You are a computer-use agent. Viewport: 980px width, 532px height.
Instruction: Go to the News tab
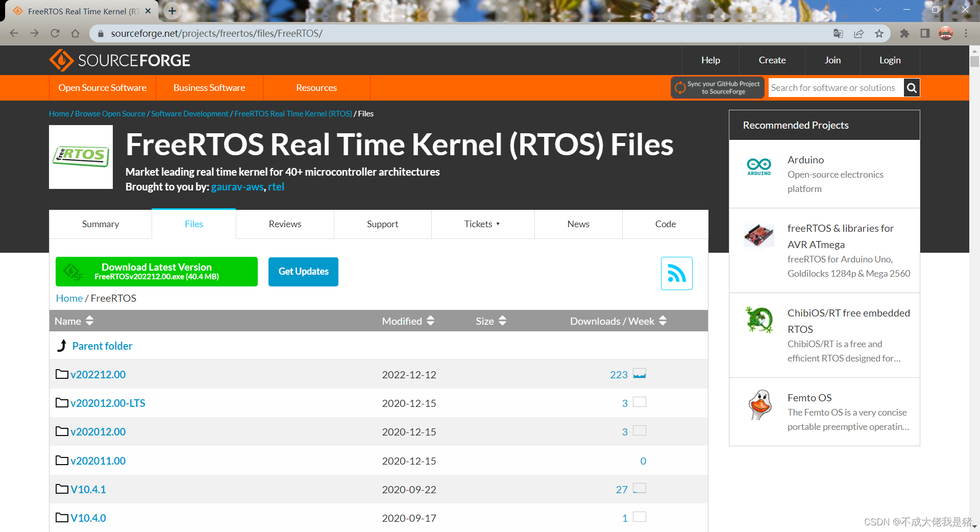pyautogui.click(x=578, y=224)
